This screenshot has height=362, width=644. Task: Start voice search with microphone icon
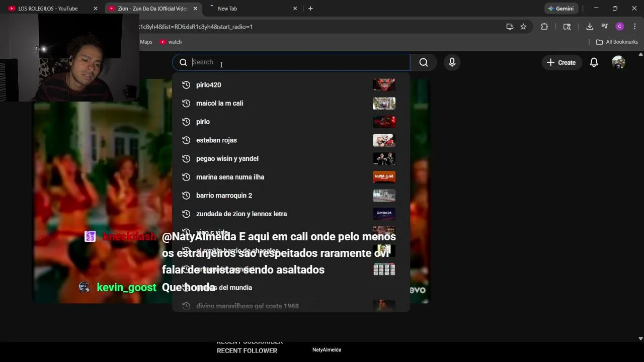(452, 62)
